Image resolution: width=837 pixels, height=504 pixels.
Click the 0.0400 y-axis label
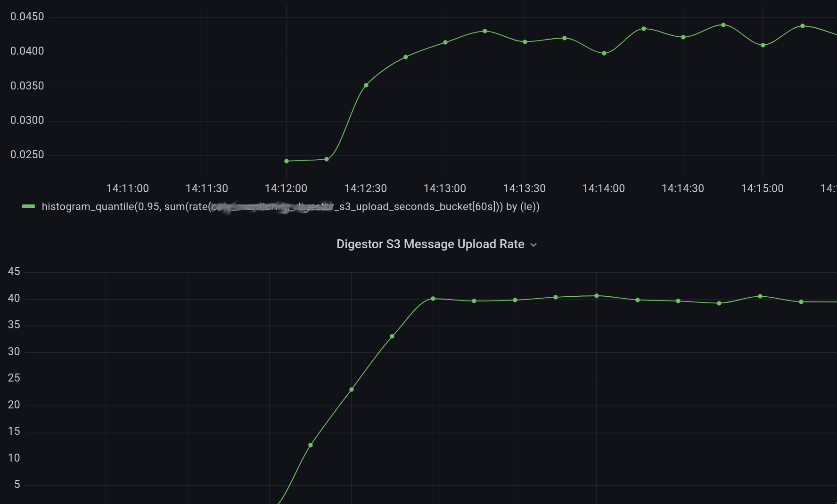tap(27, 51)
